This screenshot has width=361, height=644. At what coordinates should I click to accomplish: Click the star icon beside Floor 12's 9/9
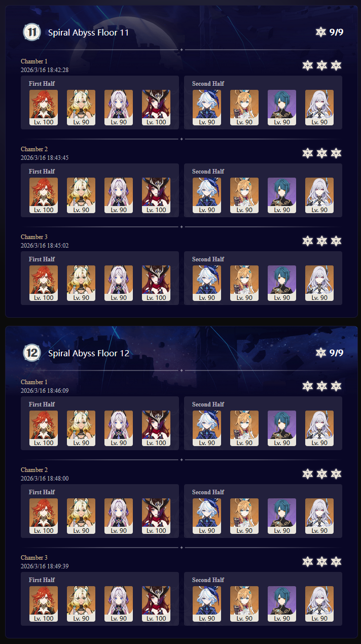point(320,353)
